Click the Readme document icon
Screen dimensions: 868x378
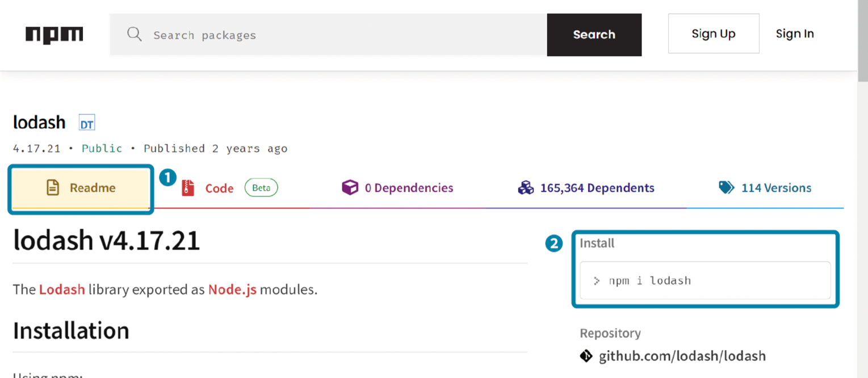[x=53, y=188]
